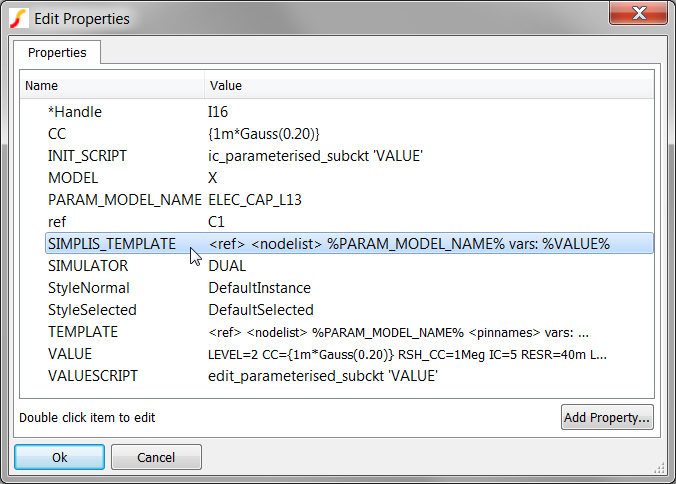The width and height of the screenshot is (676, 484).
Task: Select the INIT_SCRIPT property
Action: coord(87,156)
